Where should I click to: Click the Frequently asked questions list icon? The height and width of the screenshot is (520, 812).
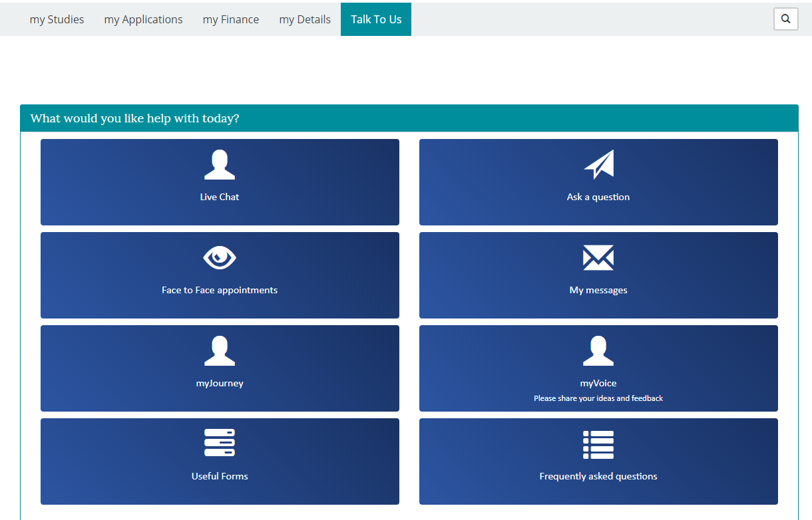pyautogui.click(x=598, y=445)
